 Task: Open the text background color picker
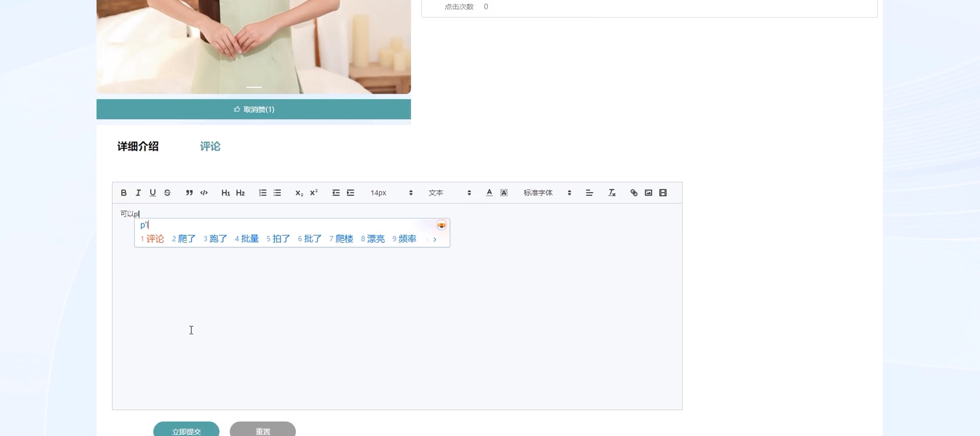pos(504,192)
